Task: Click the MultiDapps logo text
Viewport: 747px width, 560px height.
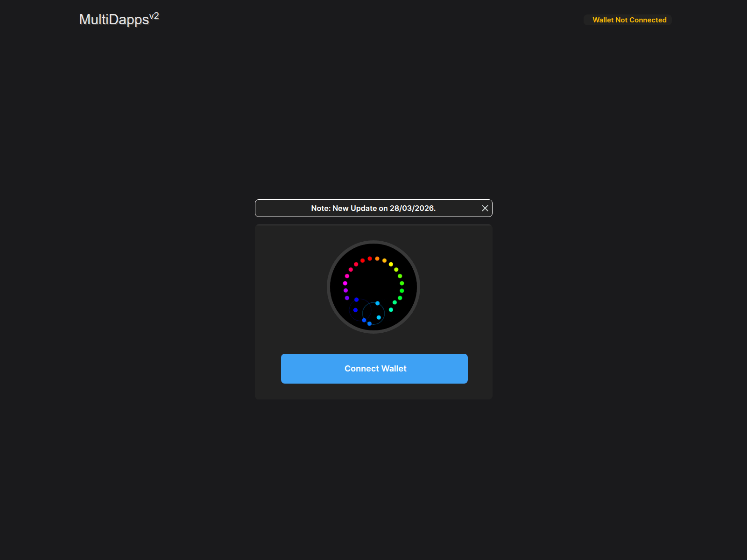Action: (113, 20)
